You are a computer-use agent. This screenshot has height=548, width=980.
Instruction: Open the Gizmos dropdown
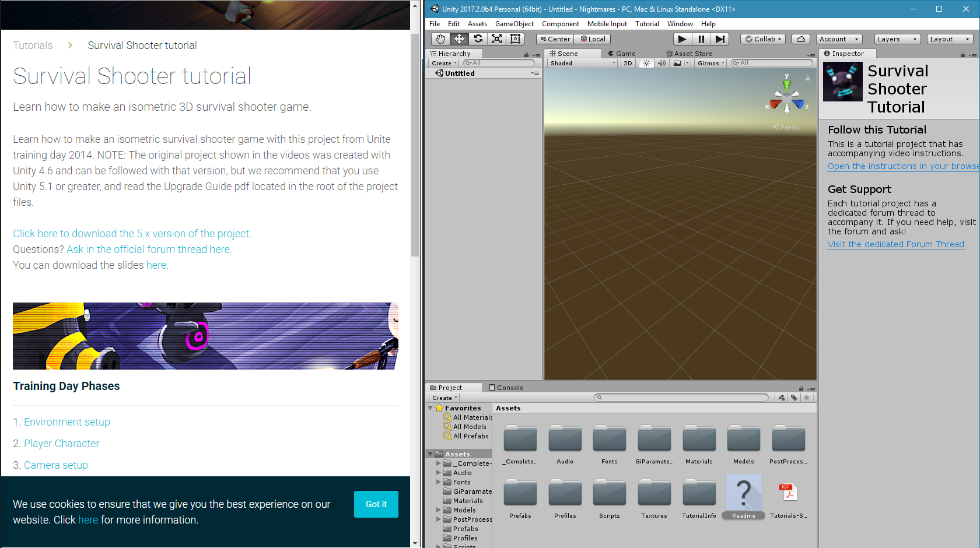[710, 63]
